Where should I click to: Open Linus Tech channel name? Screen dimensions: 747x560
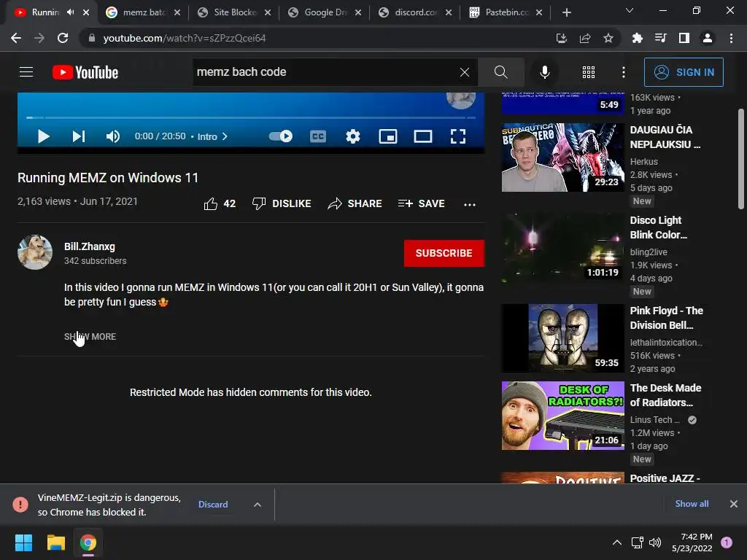pyautogui.click(x=654, y=419)
